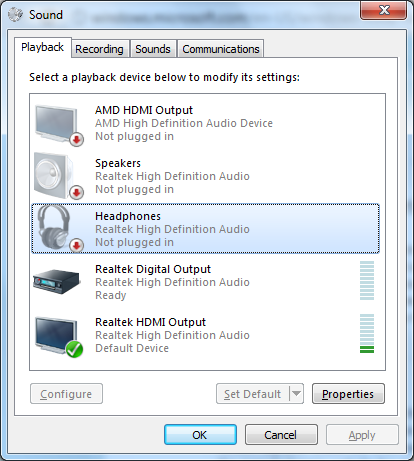Select the 'Speakers' device name
This screenshot has width=414, height=461.
(118, 163)
